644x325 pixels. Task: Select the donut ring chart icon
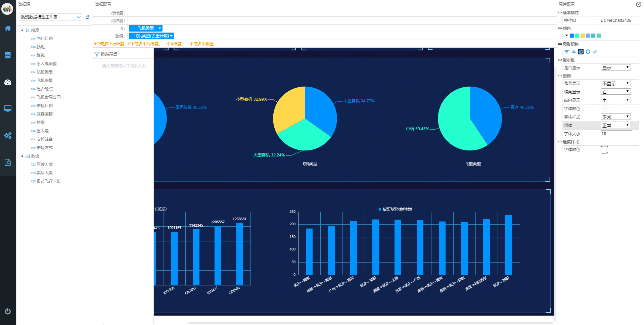[x=588, y=52]
